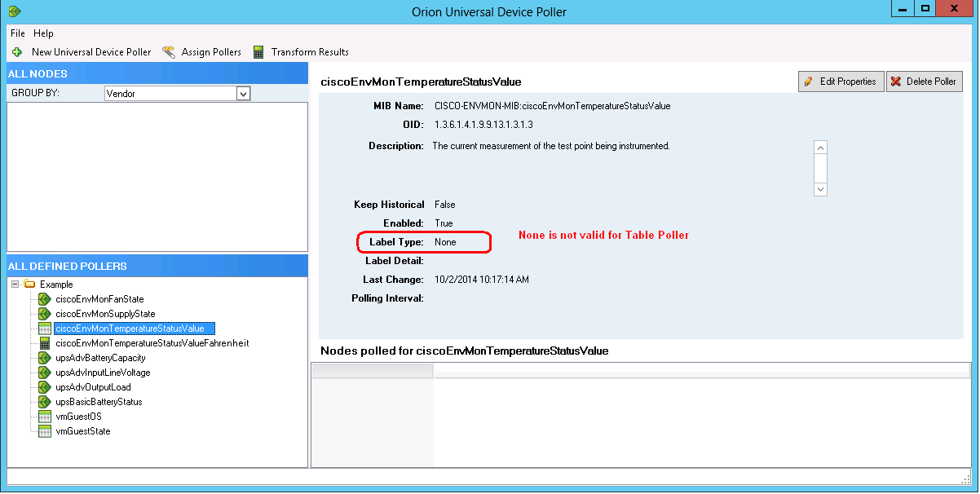Select the vmGuestState poller
980x494 pixels.
[x=82, y=431]
